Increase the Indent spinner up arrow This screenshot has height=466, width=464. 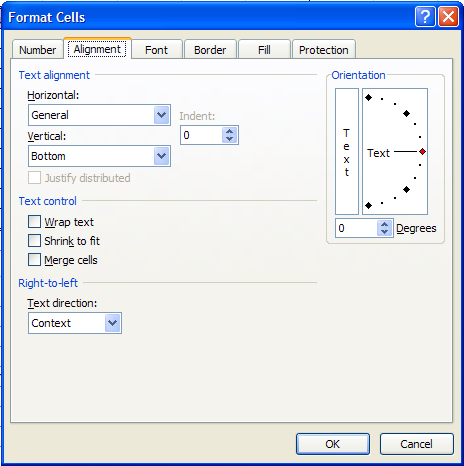(229, 131)
